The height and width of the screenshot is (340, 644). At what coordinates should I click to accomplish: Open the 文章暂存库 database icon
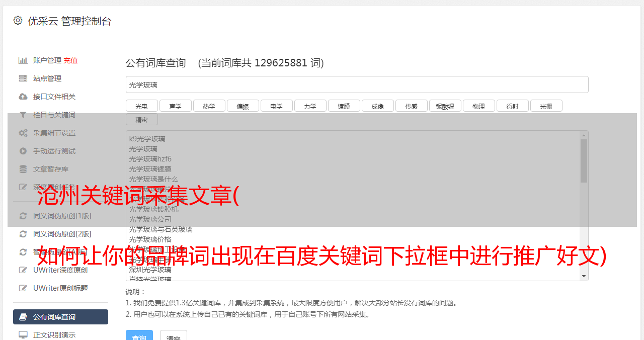point(23,169)
